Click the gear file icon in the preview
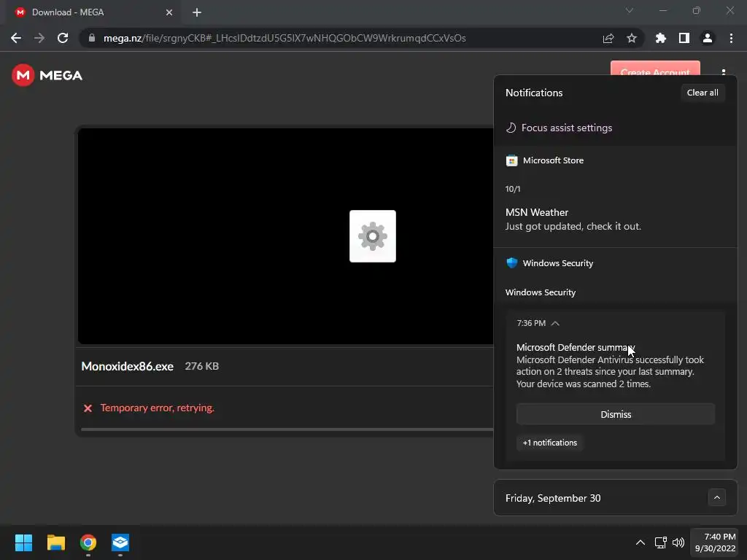 373,236
